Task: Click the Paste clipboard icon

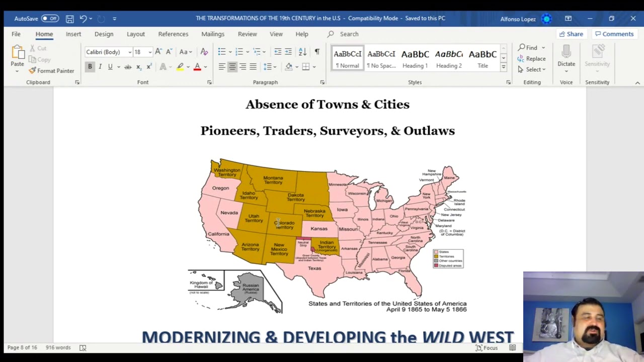Action: point(18,53)
